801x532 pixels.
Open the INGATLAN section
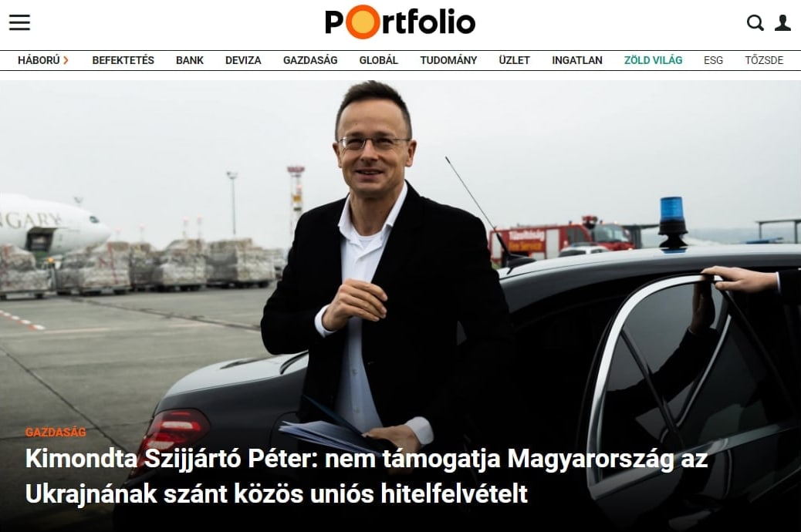(576, 60)
